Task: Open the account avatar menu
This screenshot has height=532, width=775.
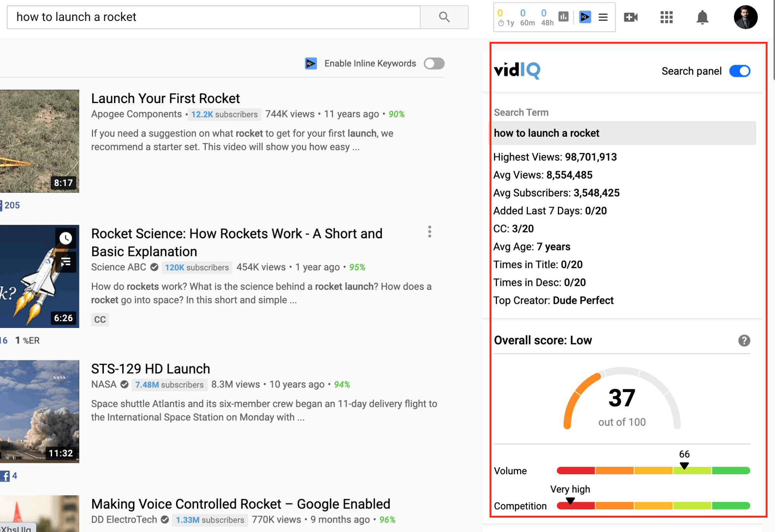Action: pyautogui.click(x=745, y=17)
